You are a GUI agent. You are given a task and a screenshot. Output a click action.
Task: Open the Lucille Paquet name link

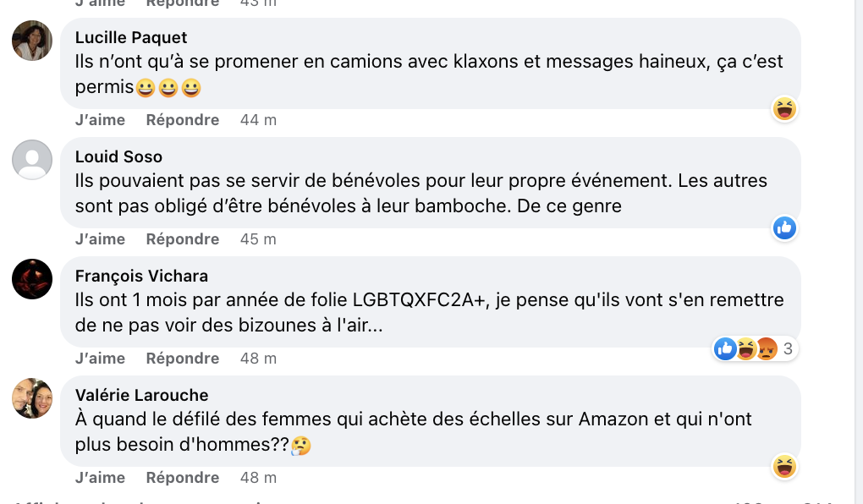131,37
